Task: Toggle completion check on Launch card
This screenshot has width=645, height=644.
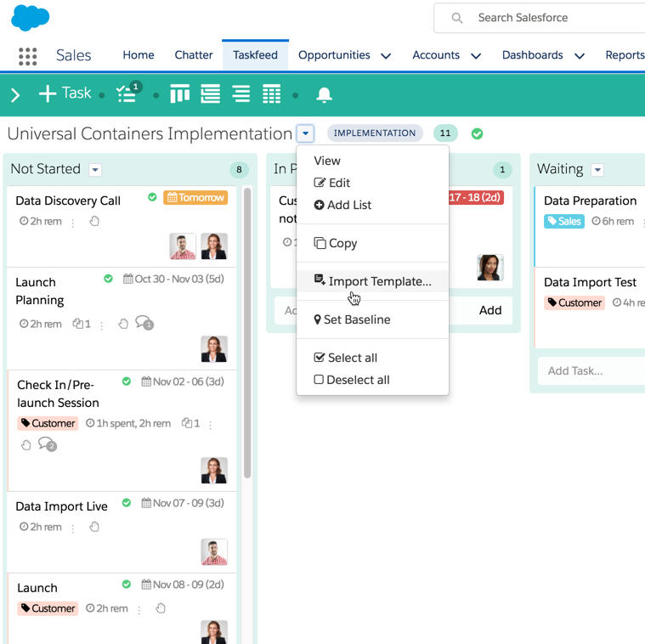Action: click(x=127, y=584)
